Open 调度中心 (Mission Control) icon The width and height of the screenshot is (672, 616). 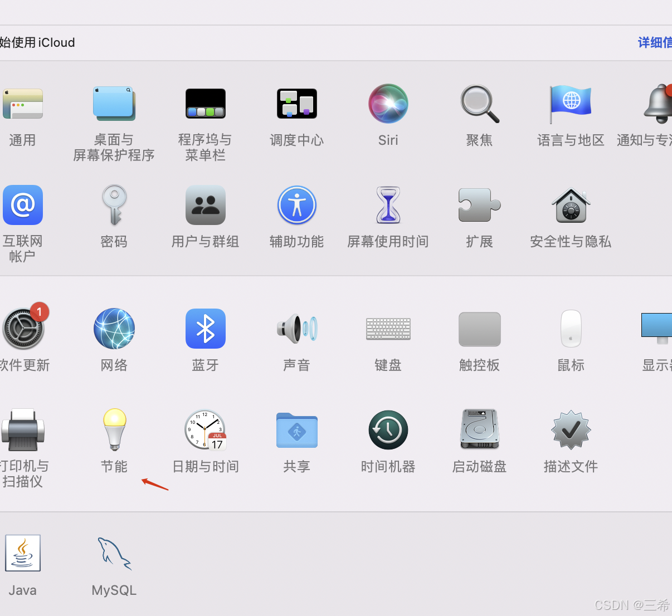(x=297, y=104)
